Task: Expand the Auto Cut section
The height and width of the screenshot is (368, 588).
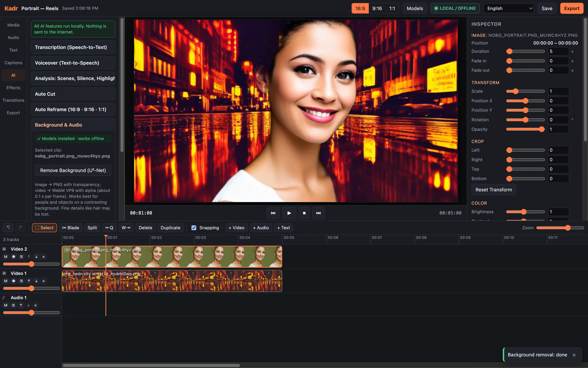Action: 73,94
